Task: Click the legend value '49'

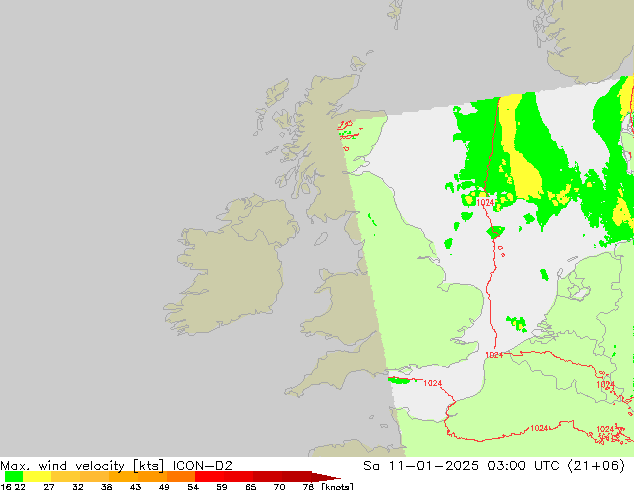Action: (164, 486)
